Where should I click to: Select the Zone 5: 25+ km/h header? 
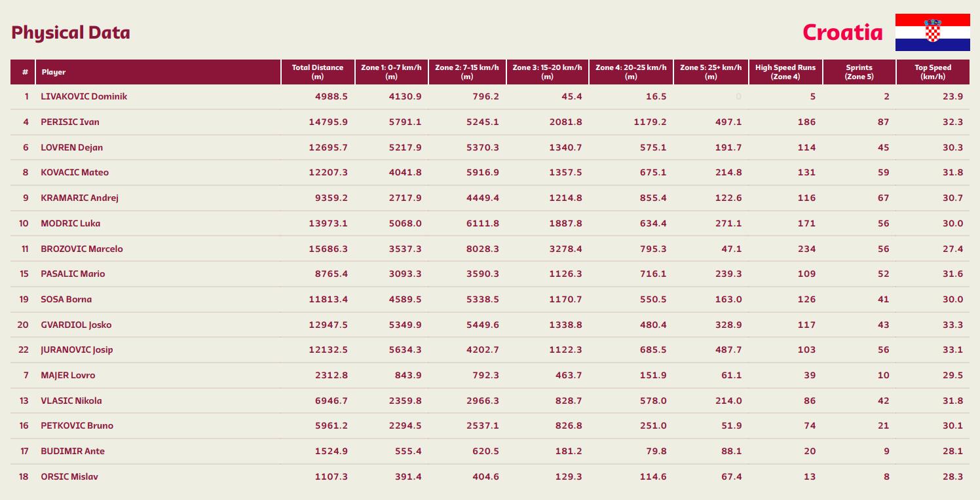coord(711,72)
